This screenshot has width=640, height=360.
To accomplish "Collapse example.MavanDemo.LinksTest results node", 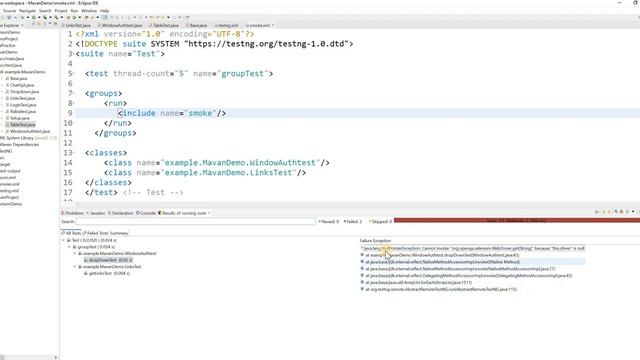I will click(x=75, y=267).
